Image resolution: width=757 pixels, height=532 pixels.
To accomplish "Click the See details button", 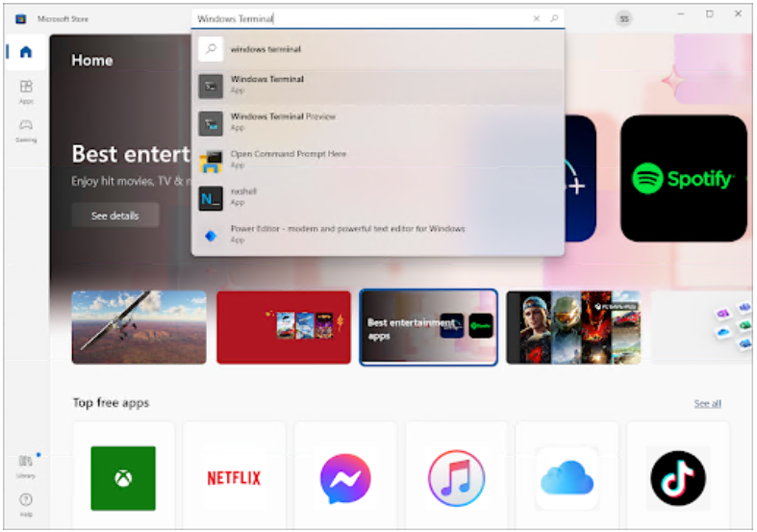I will point(114,215).
